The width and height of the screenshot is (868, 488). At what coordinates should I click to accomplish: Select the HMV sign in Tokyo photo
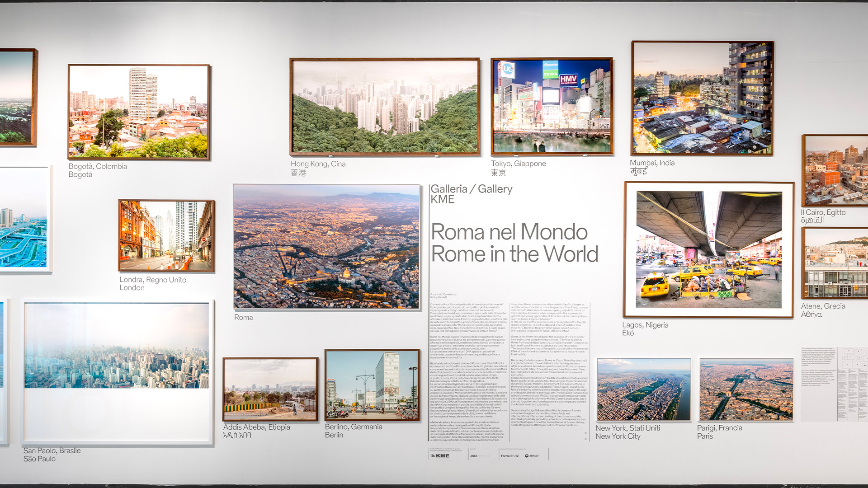pos(568,80)
